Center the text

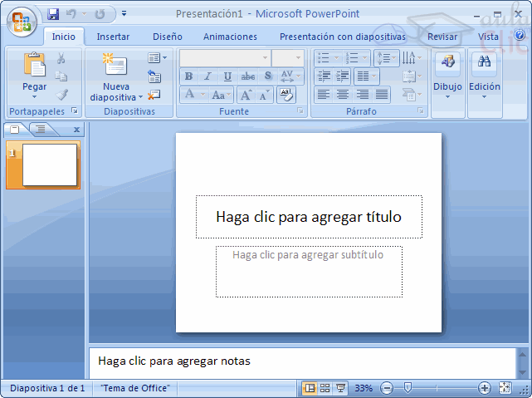point(343,95)
